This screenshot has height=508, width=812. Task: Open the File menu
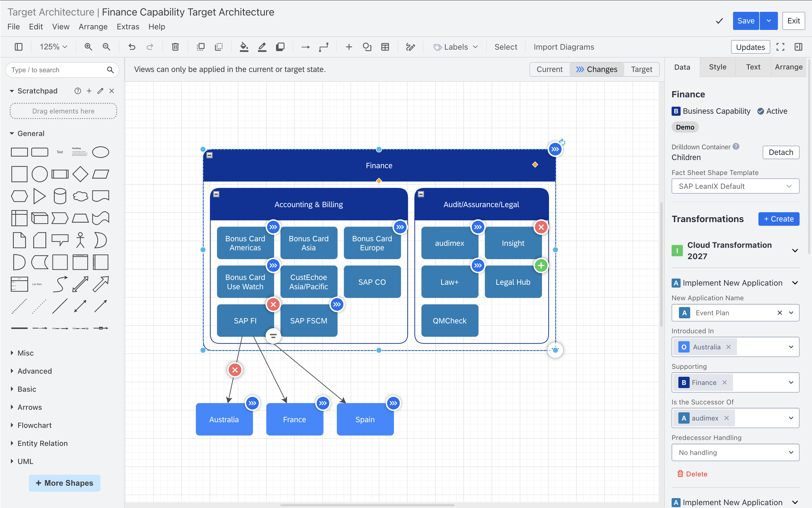pyautogui.click(x=14, y=27)
